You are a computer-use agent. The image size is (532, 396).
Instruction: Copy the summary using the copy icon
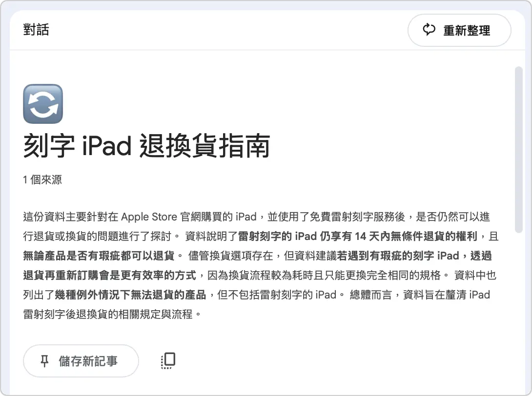point(168,360)
